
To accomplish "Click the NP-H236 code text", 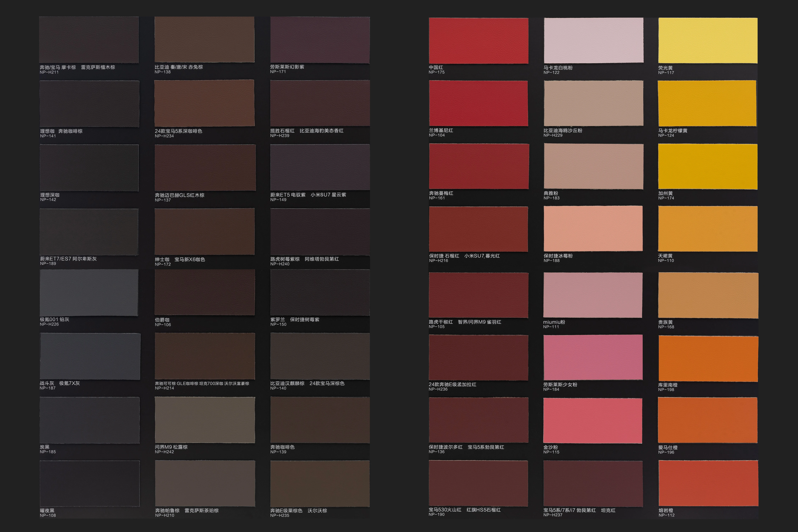I will tap(438, 389).
